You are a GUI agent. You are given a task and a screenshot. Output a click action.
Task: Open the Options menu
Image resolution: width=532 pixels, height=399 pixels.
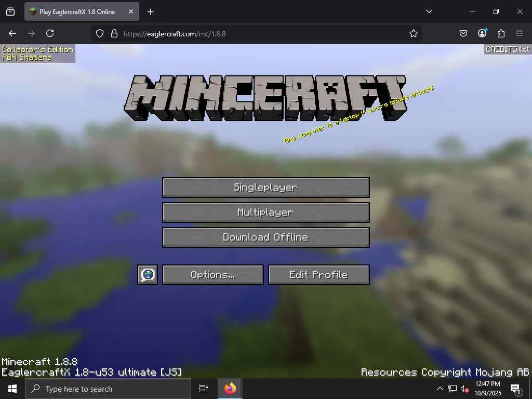(x=212, y=275)
